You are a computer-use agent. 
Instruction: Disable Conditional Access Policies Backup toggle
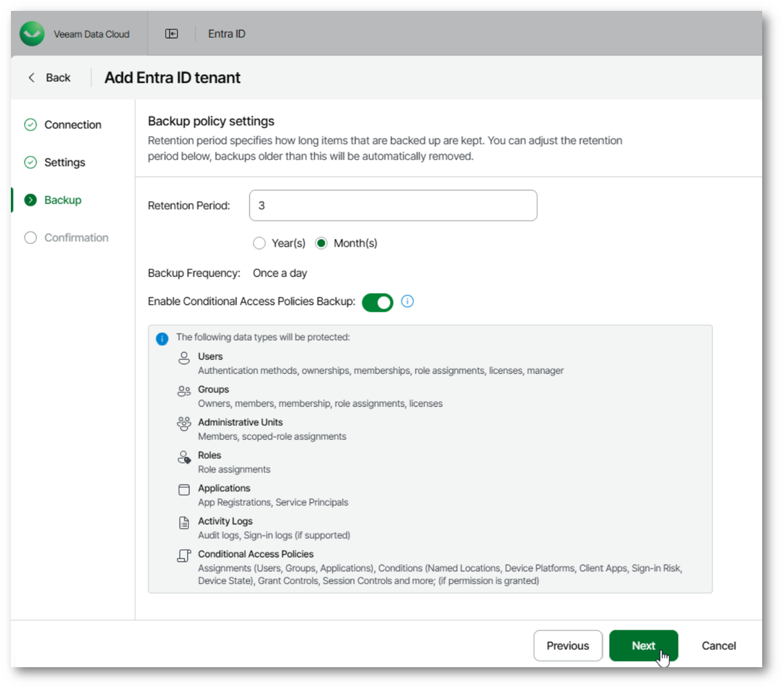point(377,302)
